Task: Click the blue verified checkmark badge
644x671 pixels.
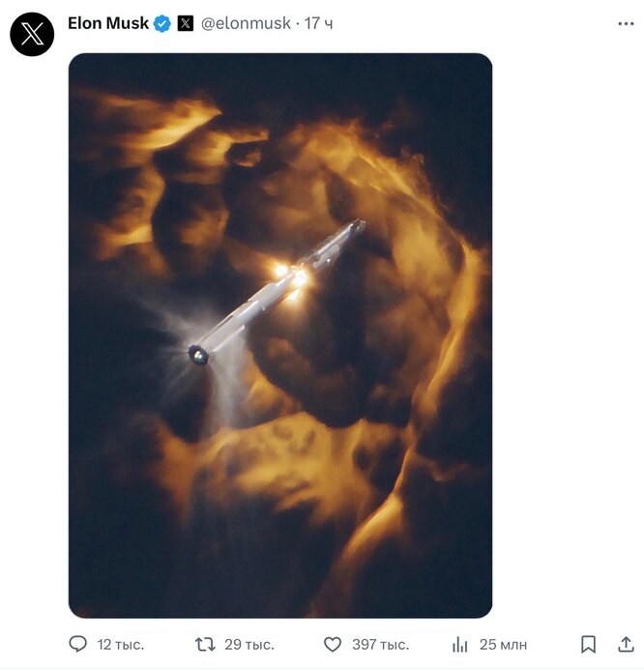Action: click(x=162, y=23)
